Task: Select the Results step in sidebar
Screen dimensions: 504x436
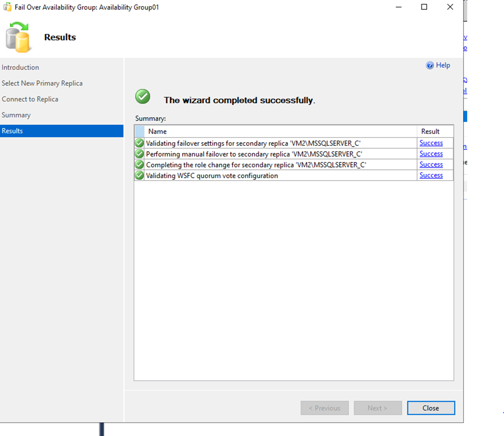Action: pos(62,131)
